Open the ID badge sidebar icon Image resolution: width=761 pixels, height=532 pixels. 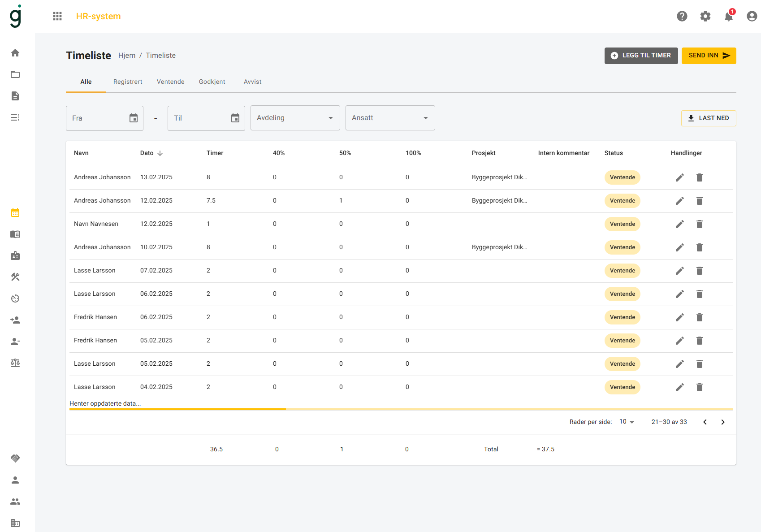[15, 255]
